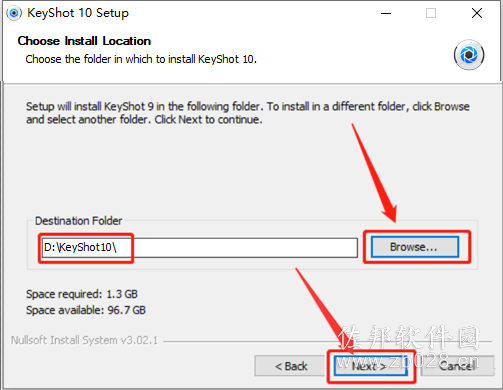The width and height of the screenshot is (503, 390).
Task: Minimize the KeyShot 10 Setup window
Action: point(386,13)
